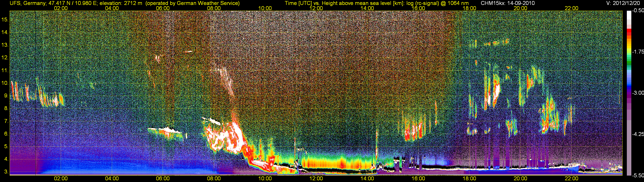Viewport: 644px width, 182px height.
Task: Click the "20:00" label on bottom time axis
Action: click(x=521, y=179)
